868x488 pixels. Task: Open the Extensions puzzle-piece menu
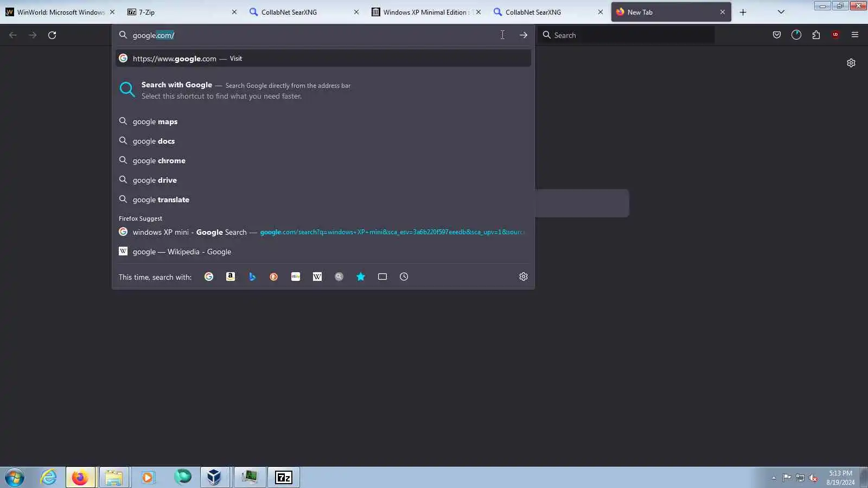[816, 35]
